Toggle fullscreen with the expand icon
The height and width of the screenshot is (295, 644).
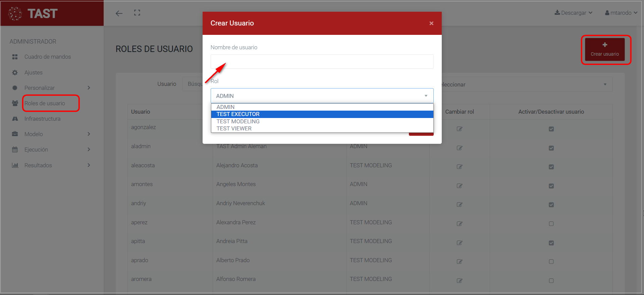tap(137, 13)
